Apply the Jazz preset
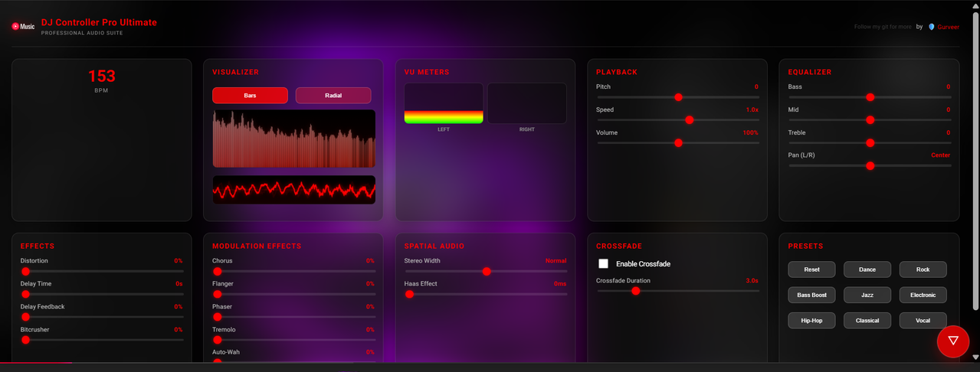The image size is (980, 372). pyautogui.click(x=867, y=295)
